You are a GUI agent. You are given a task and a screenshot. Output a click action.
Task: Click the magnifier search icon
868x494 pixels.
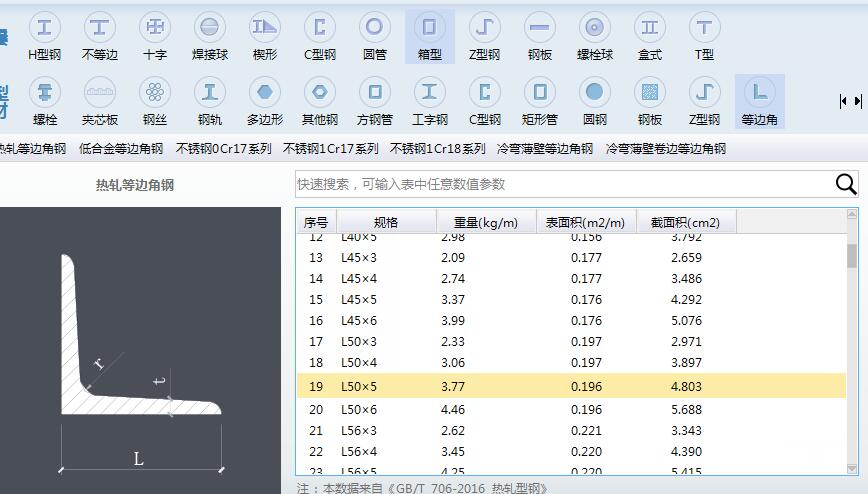846,184
